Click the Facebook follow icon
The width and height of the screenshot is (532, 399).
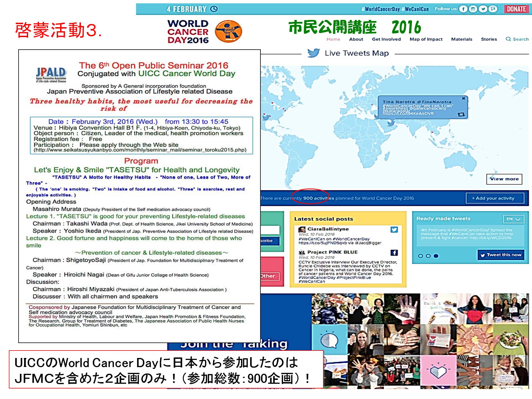[463, 9]
